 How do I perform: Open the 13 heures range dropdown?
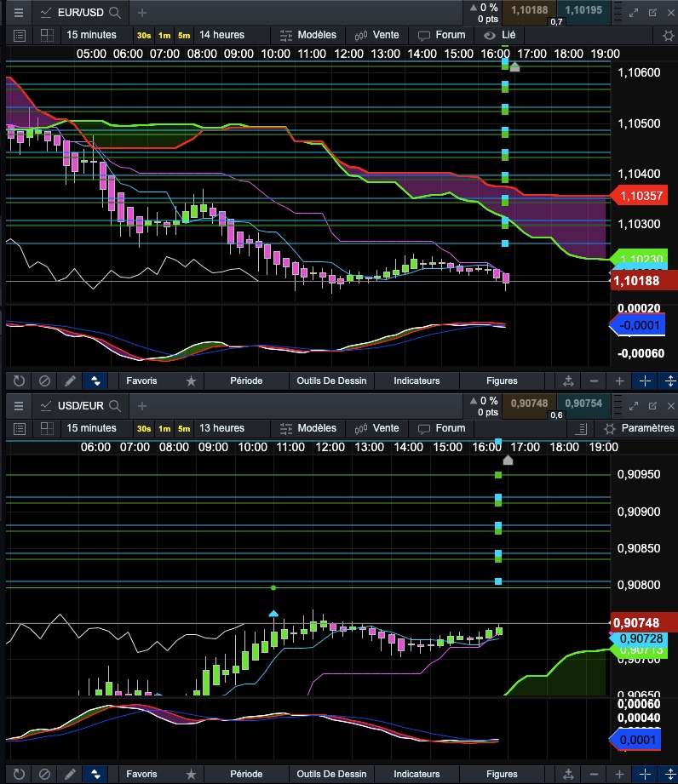(221, 428)
